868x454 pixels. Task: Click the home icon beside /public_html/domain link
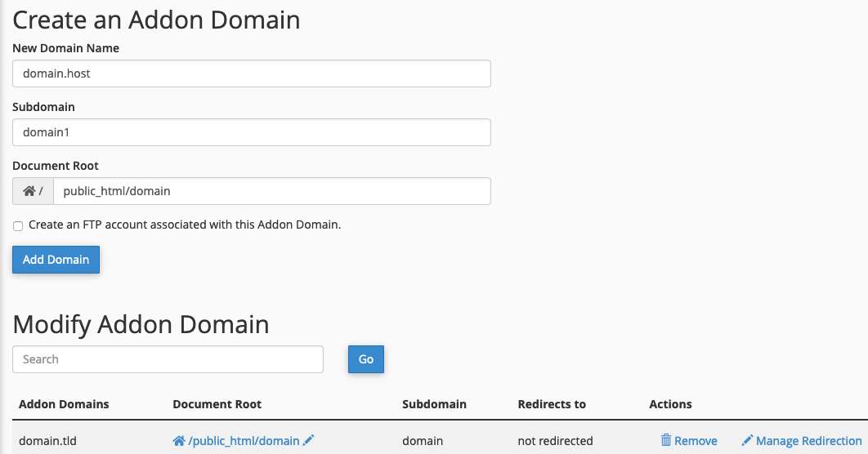[179, 441]
